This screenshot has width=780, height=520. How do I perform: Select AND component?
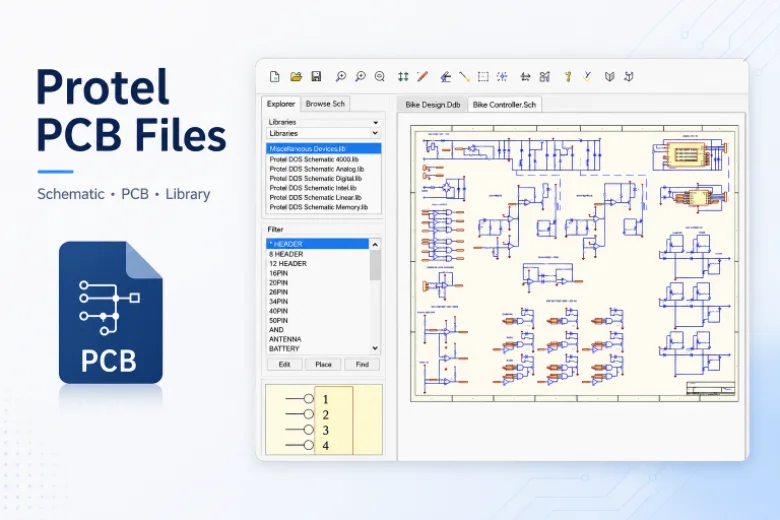(x=318, y=330)
